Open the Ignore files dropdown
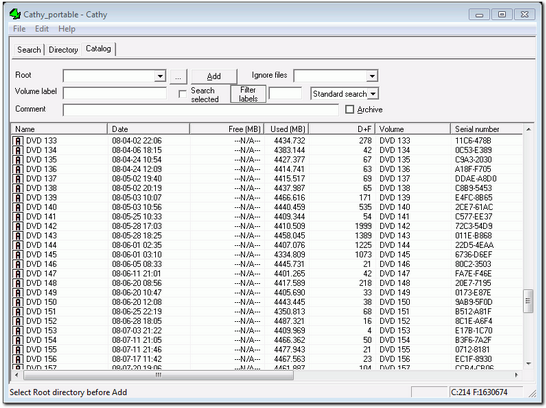 click(x=372, y=76)
